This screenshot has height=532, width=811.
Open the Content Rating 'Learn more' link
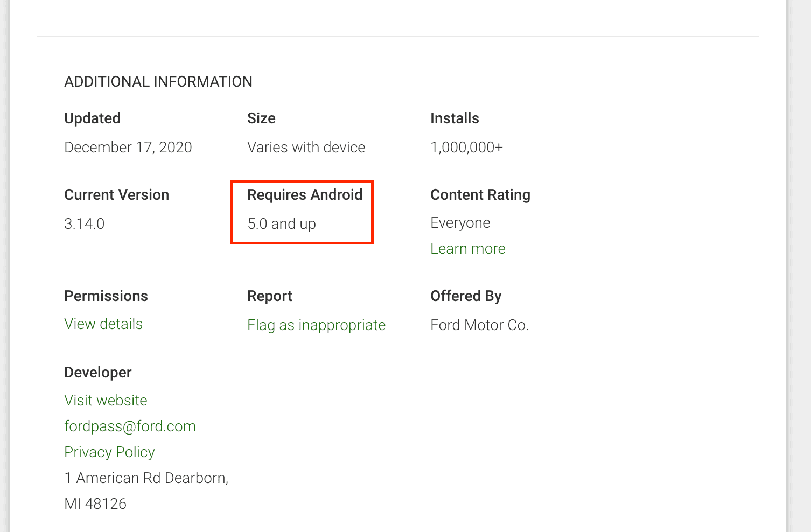click(x=468, y=249)
